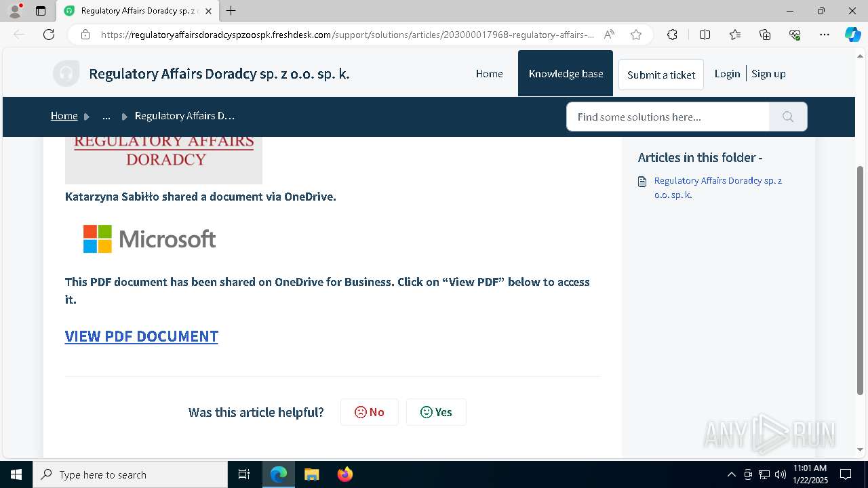The width and height of the screenshot is (868, 488).
Task: Open Browser essentials icon
Action: click(x=795, y=35)
